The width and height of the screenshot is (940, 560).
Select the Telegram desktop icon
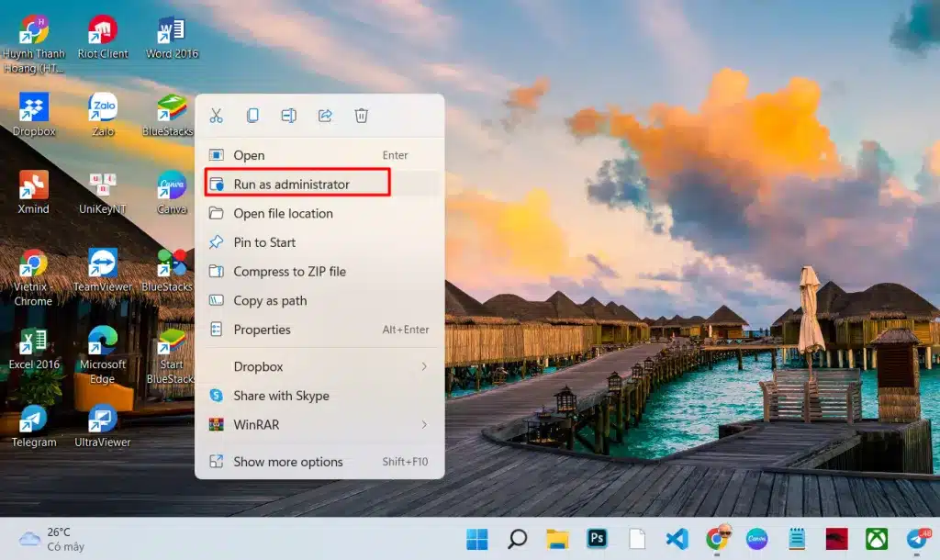[34, 426]
